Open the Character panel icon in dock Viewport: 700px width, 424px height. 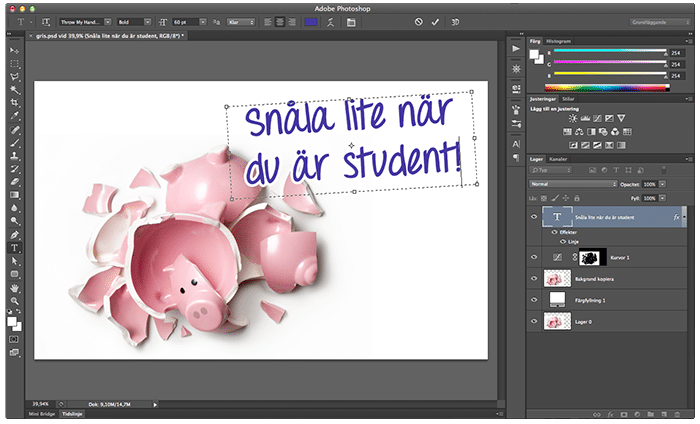tap(516, 144)
